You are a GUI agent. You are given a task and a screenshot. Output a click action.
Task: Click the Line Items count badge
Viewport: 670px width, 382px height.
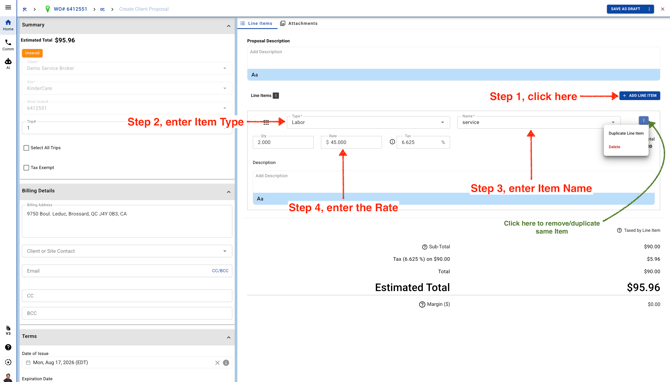[276, 95]
